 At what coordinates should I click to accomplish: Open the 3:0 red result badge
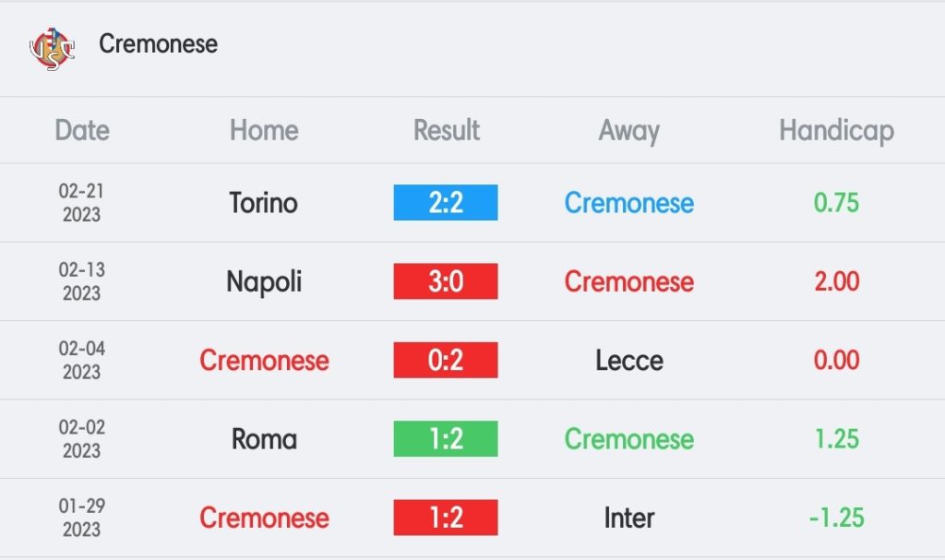point(446,280)
